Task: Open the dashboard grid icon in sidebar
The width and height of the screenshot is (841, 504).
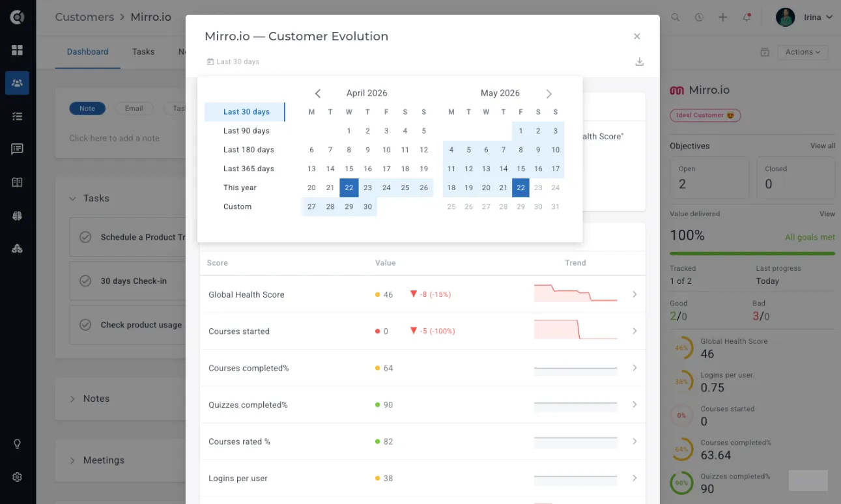Action: [x=18, y=50]
